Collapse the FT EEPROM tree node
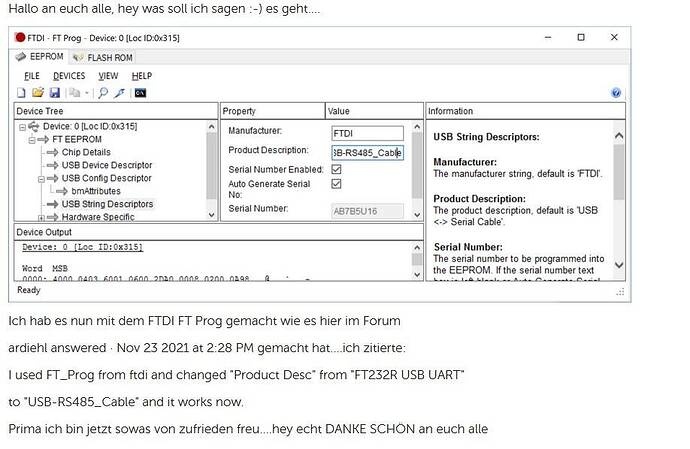Screen dimensions: 690x449 32,140
